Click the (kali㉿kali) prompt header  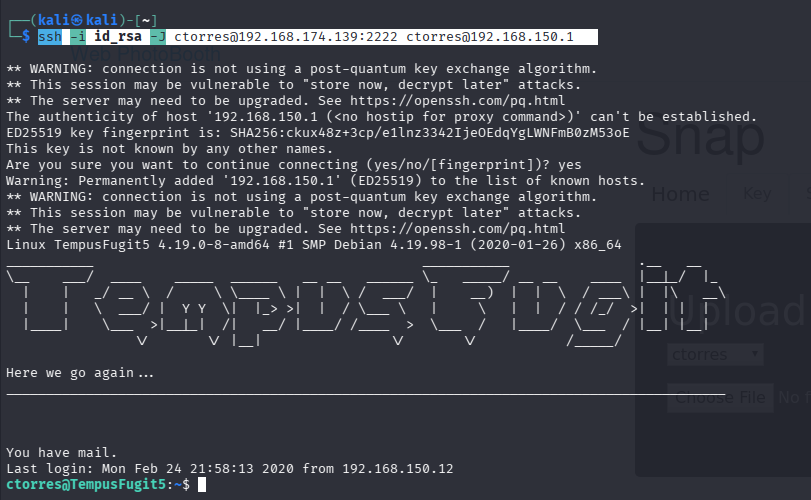tap(78, 20)
